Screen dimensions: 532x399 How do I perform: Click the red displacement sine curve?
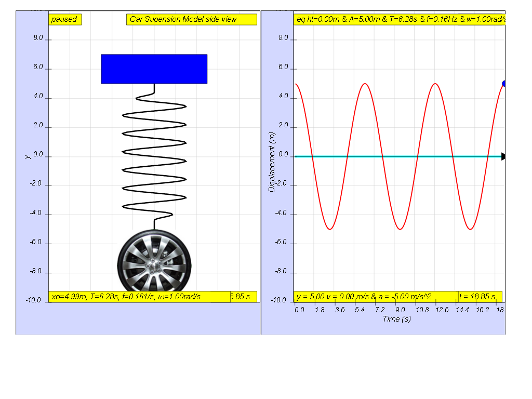(x=400, y=156)
